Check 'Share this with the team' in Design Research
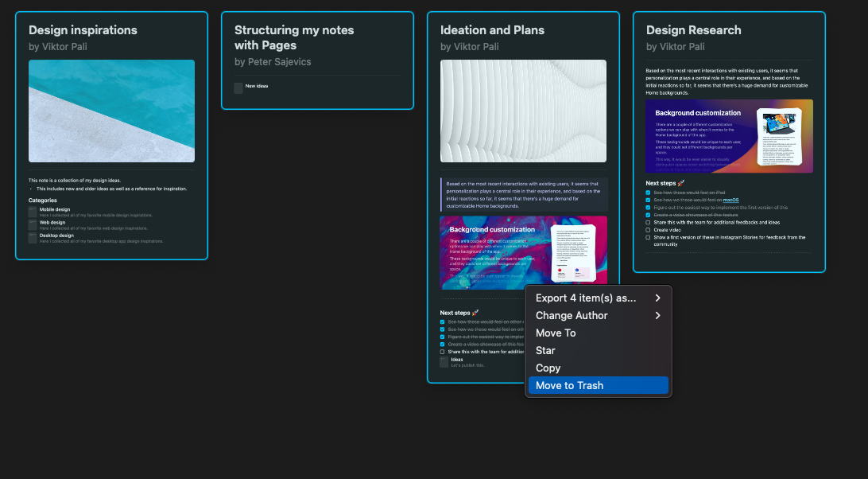This screenshot has height=479, width=868. (649, 222)
